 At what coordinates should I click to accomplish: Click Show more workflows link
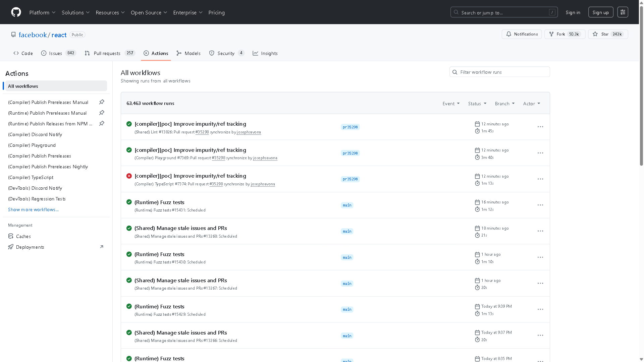pyautogui.click(x=33, y=209)
